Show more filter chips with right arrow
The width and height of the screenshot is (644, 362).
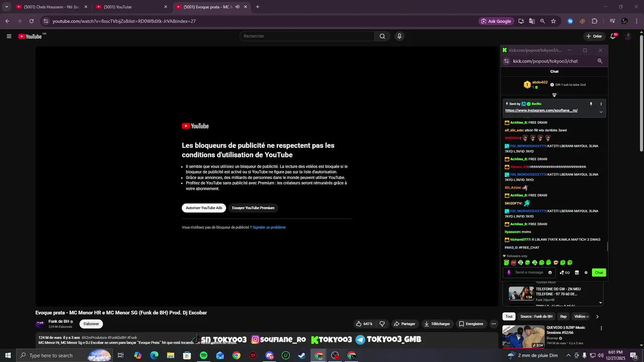[597, 317]
